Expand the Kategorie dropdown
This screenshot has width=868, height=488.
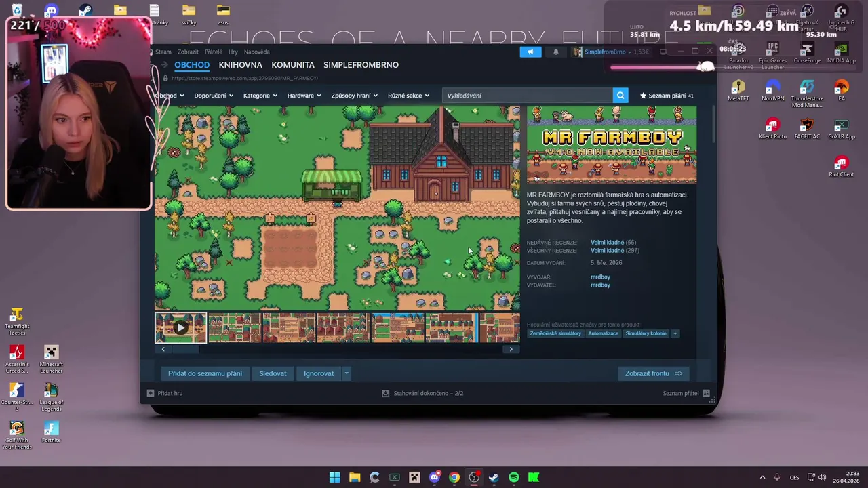[260, 96]
